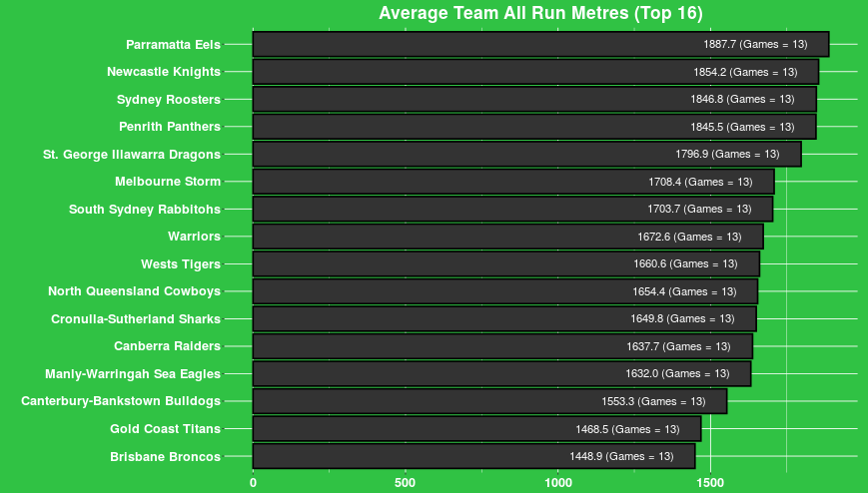
Task: Click the 1000 x-axis tick label
Action: [x=558, y=482]
